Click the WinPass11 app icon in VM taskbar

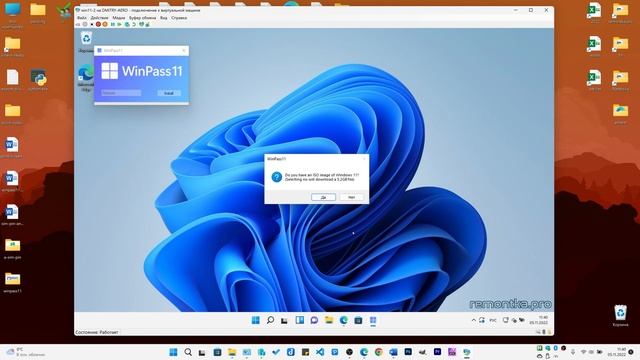click(x=373, y=320)
